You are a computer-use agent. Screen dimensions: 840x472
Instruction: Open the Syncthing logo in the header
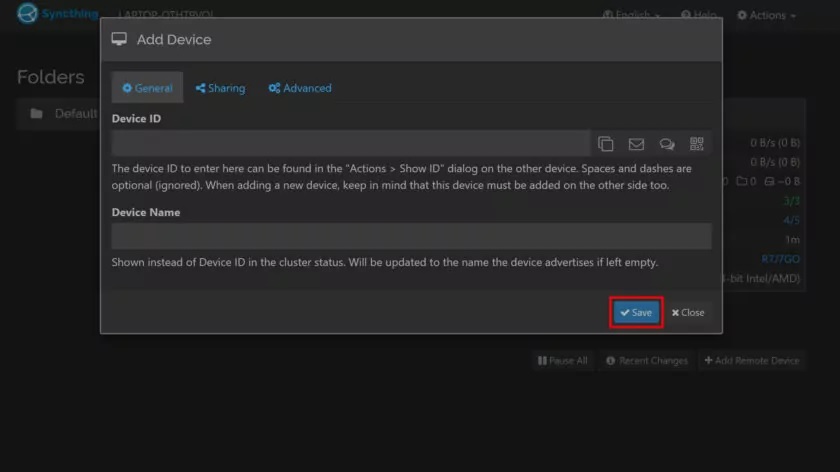57,13
